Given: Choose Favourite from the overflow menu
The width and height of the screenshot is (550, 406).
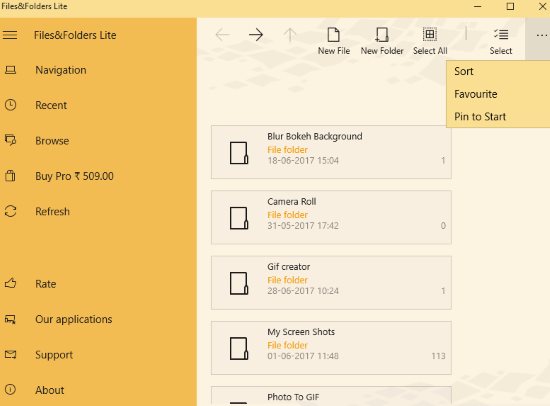Looking at the screenshot, I should coord(498,94).
